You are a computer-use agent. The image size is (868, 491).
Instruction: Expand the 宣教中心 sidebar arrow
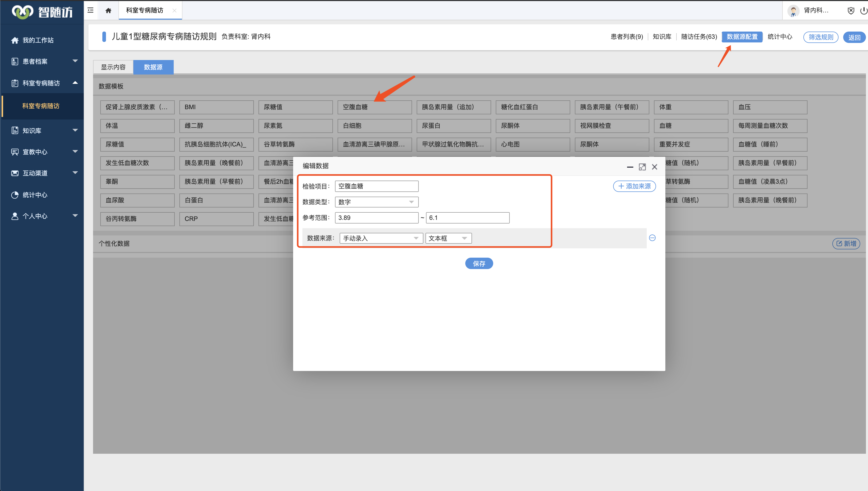[75, 151]
